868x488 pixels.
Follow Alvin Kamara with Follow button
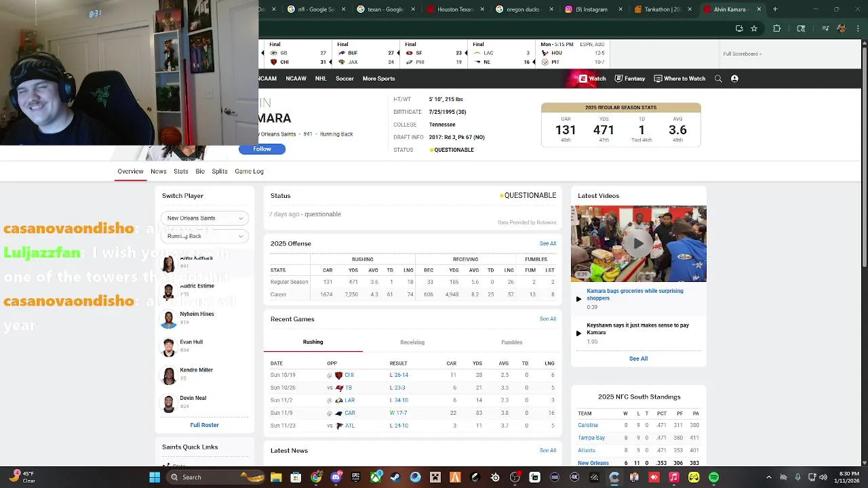click(262, 149)
